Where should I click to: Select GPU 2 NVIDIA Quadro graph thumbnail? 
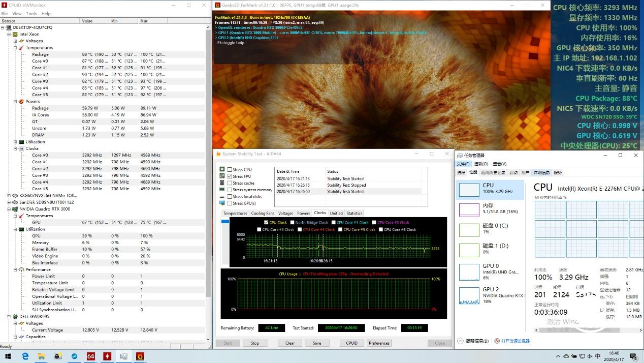click(469, 295)
